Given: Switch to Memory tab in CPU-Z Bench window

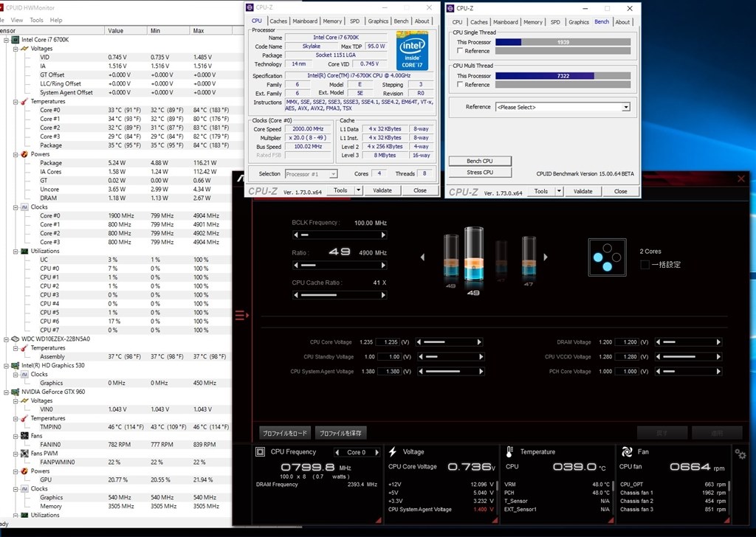Looking at the screenshot, I should coord(533,22).
